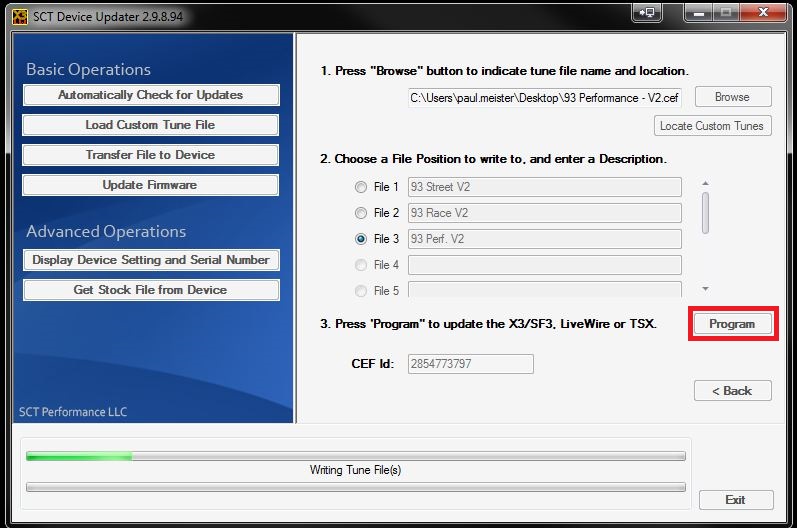The height and width of the screenshot is (528, 797).
Task: Click Update Firmware button
Action: (x=150, y=185)
